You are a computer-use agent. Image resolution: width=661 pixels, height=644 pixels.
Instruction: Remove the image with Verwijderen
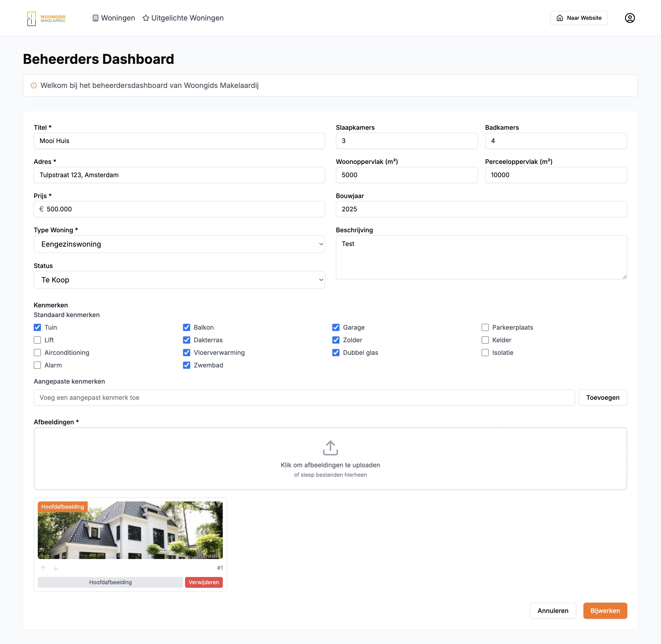click(x=204, y=582)
